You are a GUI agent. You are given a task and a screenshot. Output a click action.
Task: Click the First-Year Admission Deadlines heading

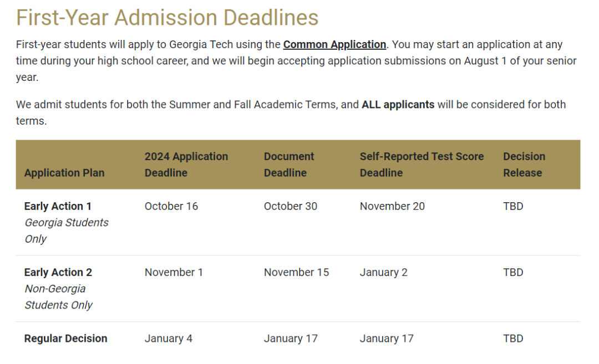point(167,18)
